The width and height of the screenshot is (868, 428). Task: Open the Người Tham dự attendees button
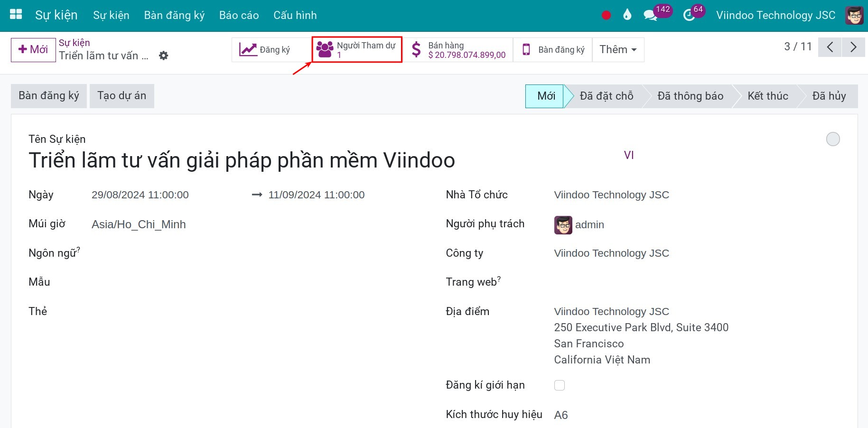[357, 49]
